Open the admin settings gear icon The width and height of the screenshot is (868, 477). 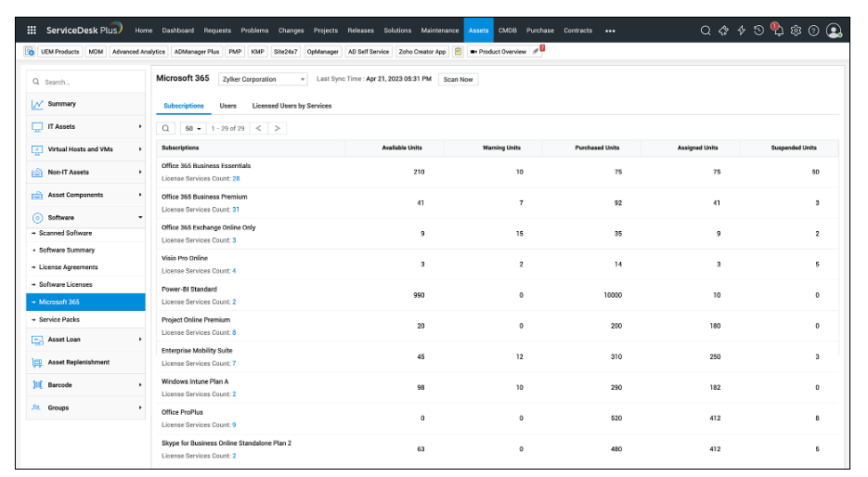click(x=796, y=31)
